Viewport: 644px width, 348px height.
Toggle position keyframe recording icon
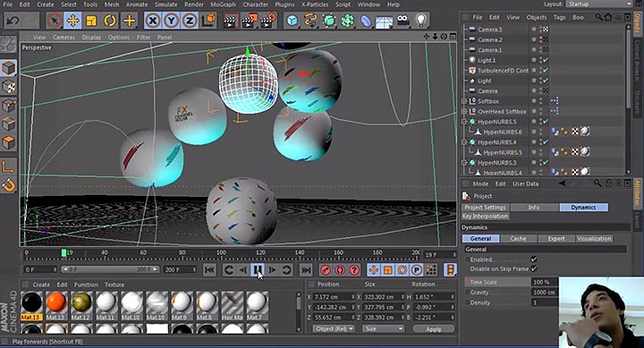373,270
